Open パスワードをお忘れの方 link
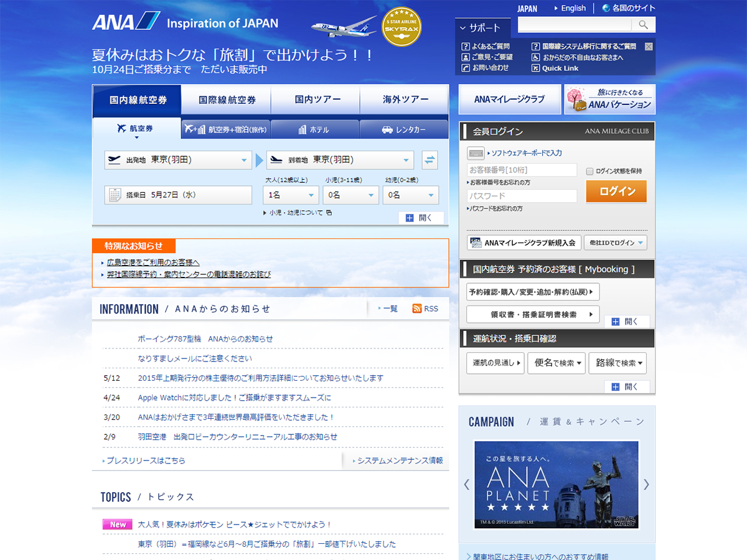The image size is (747, 560). pyautogui.click(x=495, y=208)
